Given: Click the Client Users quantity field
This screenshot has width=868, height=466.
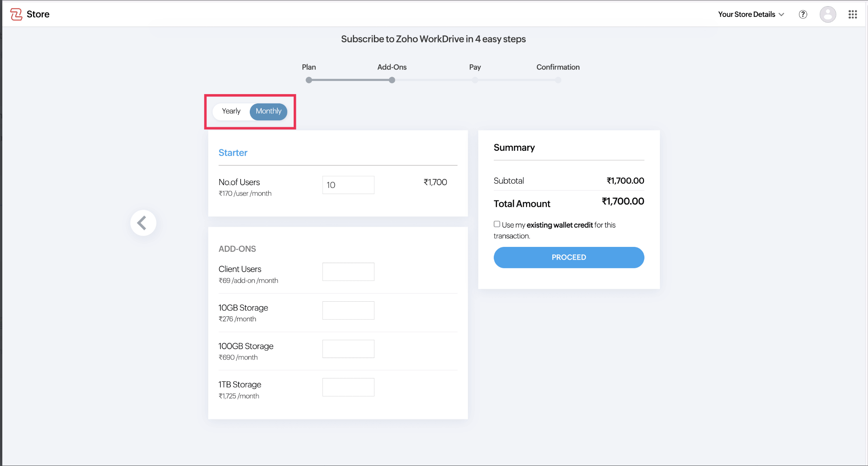Looking at the screenshot, I should [x=348, y=272].
